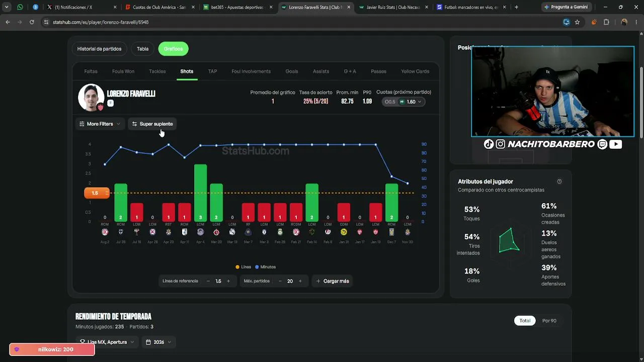Viewport: 644px width, 362px height.
Task: Click the orange 1.5 reference line handle
Action: [x=97, y=193]
